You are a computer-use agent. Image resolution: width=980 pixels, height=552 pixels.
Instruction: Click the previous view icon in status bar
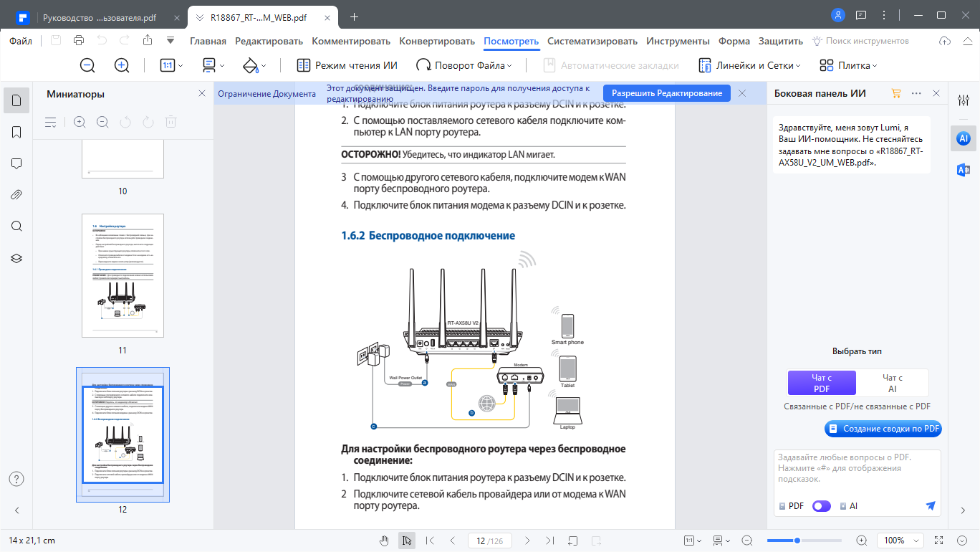pos(573,541)
